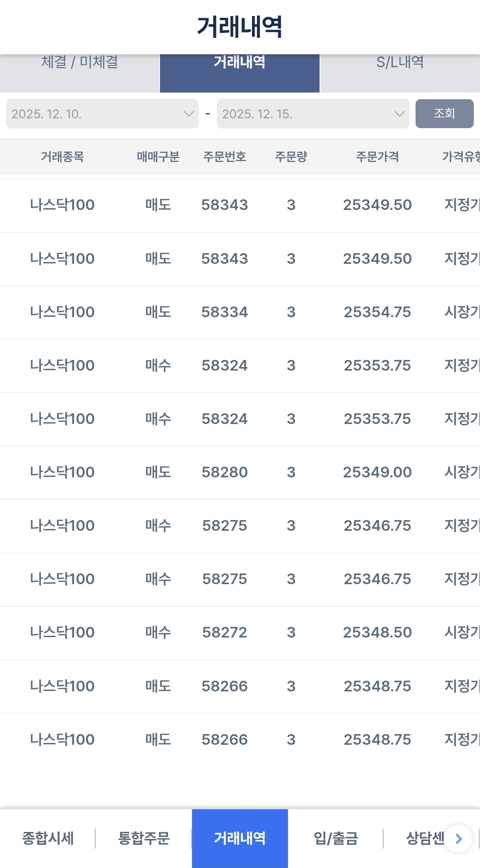Sort by 주문번호 column header

click(x=224, y=157)
